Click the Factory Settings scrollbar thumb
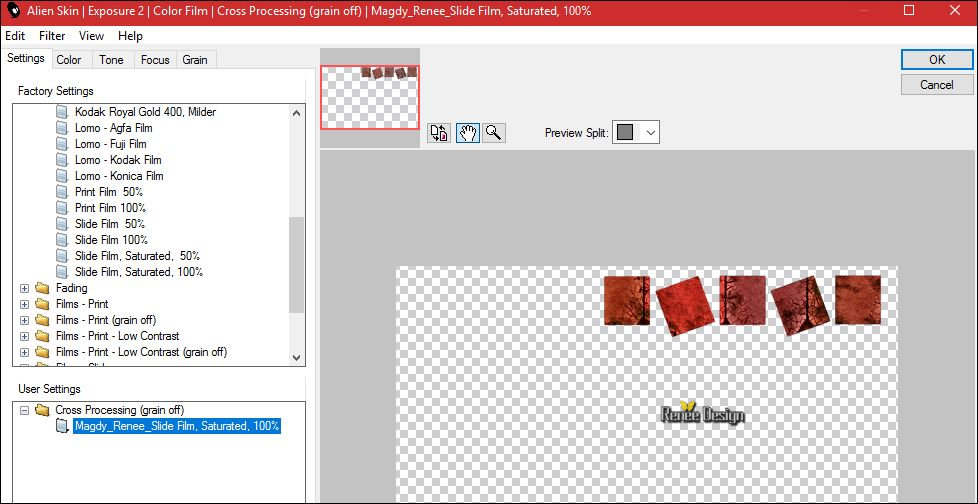 coord(296,264)
